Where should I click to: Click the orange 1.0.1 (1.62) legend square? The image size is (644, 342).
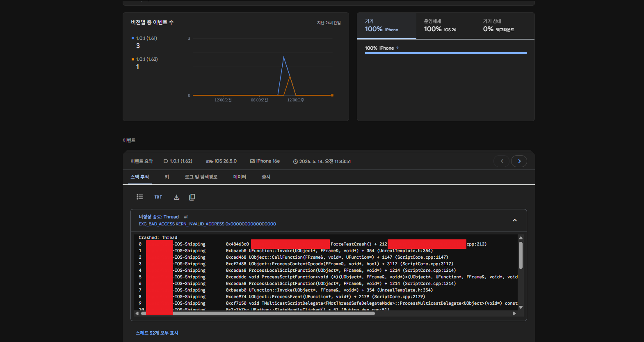[132, 59]
